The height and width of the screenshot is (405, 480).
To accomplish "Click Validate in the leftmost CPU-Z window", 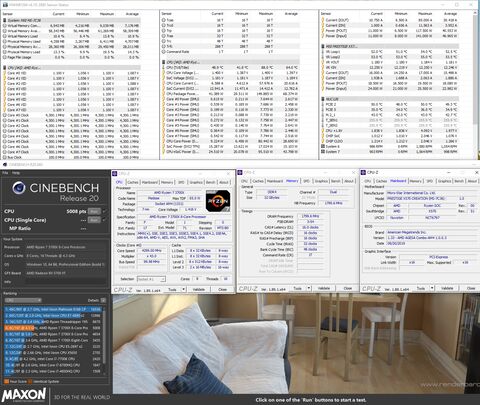I will 199,289.
